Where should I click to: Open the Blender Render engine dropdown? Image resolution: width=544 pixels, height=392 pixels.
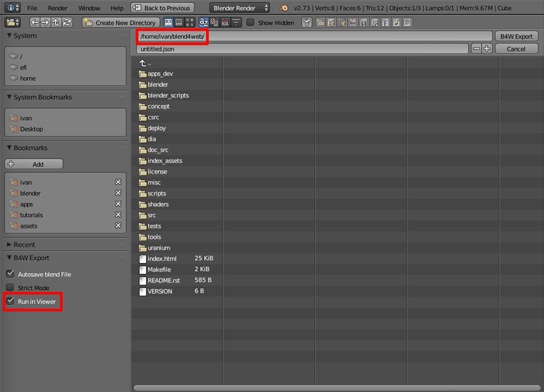click(x=239, y=8)
